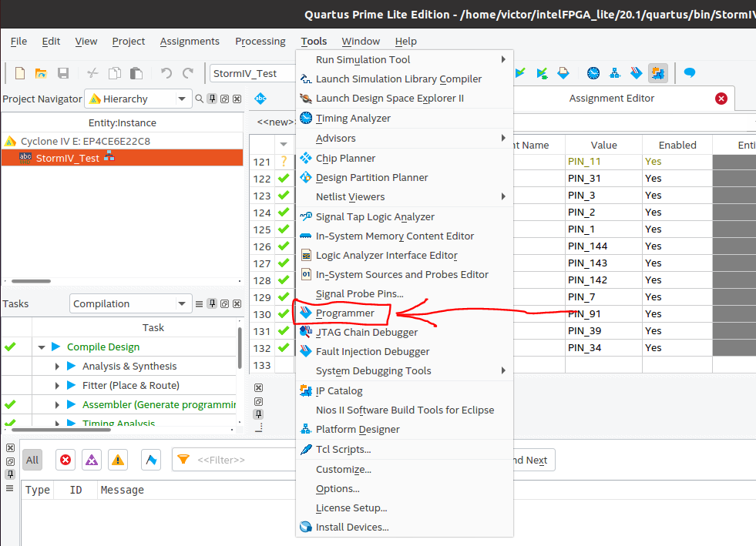Click the Programmer toolbar icon
Viewport: 756px width, 546px height.
(637, 73)
